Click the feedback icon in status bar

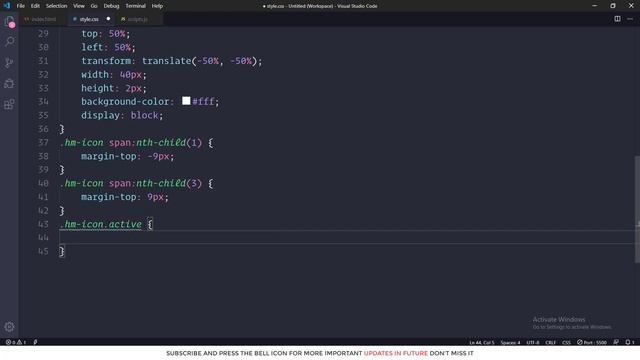click(x=616, y=342)
